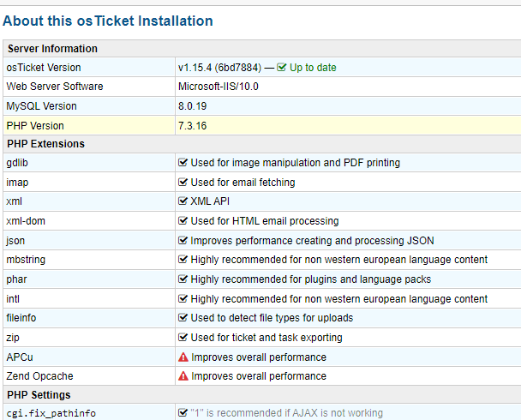
Task: Click the 'fileinfo' extension name
Action: tap(21, 318)
